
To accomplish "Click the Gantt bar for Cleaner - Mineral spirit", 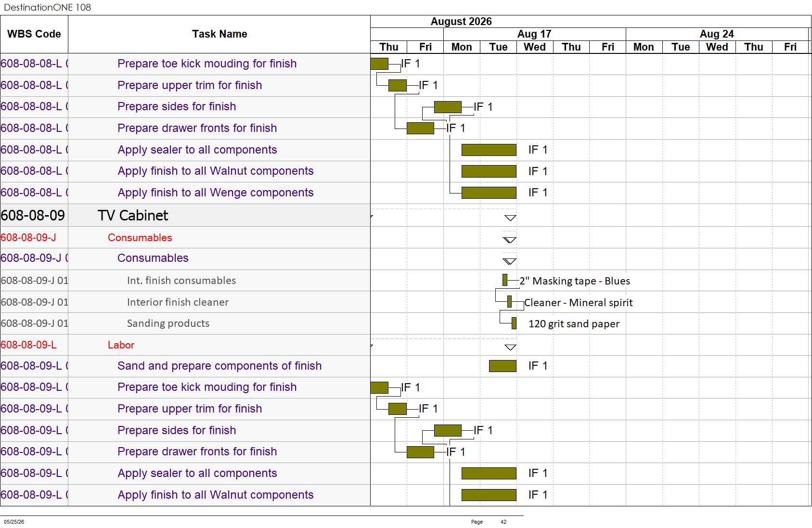I will tap(509, 301).
